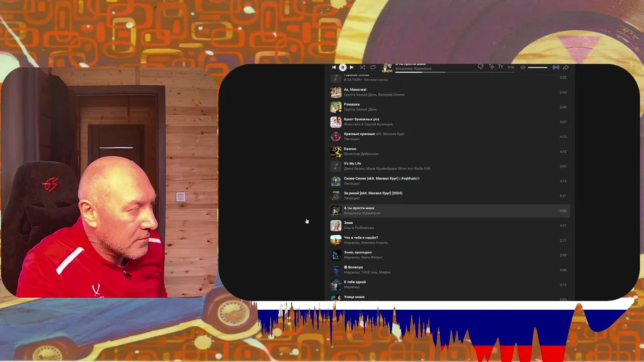This screenshot has width=644, height=362.
Task: Open artist Вячеслав Добрынин
Action: pyautogui.click(x=361, y=154)
